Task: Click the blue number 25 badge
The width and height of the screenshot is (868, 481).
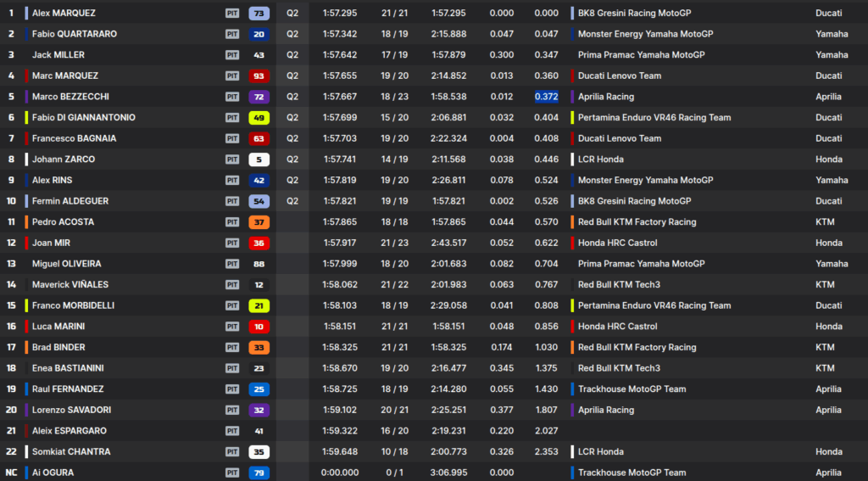Action: pyautogui.click(x=259, y=389)
